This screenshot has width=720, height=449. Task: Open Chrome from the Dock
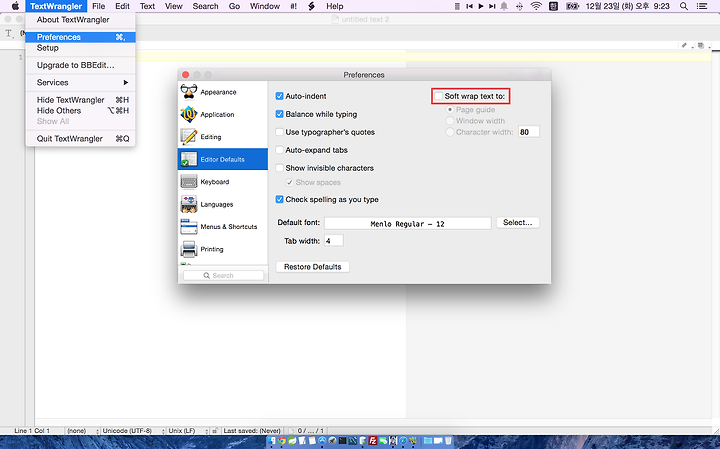(x=282, y=441)
